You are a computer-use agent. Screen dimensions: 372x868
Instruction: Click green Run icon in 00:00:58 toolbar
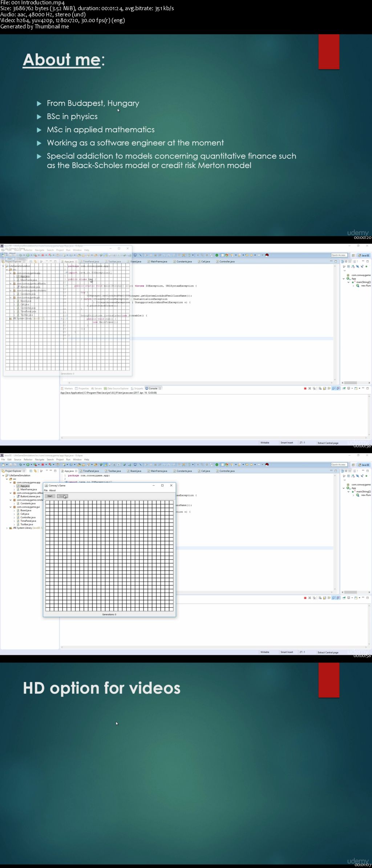[x=28, y=464]
